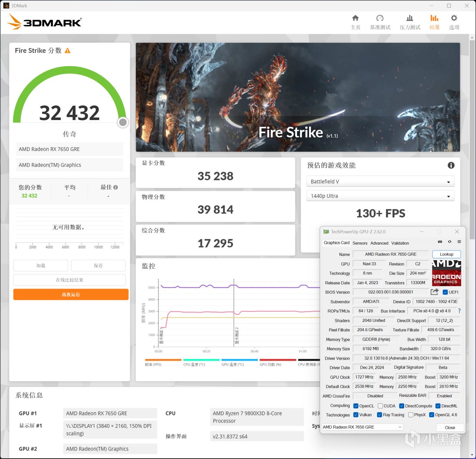
Task: Click the GPU-Z refresh icon
Action: 450,242
